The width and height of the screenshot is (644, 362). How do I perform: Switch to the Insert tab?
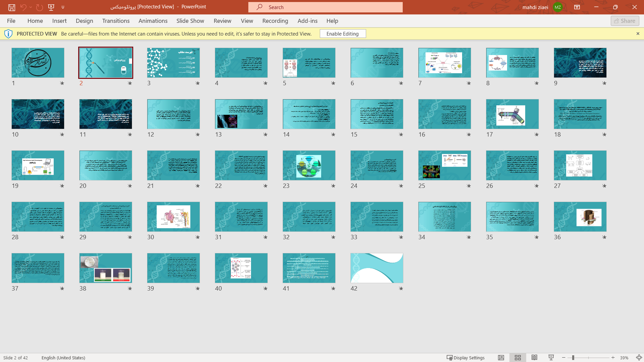pyautogui.click(x=59, y=21)
